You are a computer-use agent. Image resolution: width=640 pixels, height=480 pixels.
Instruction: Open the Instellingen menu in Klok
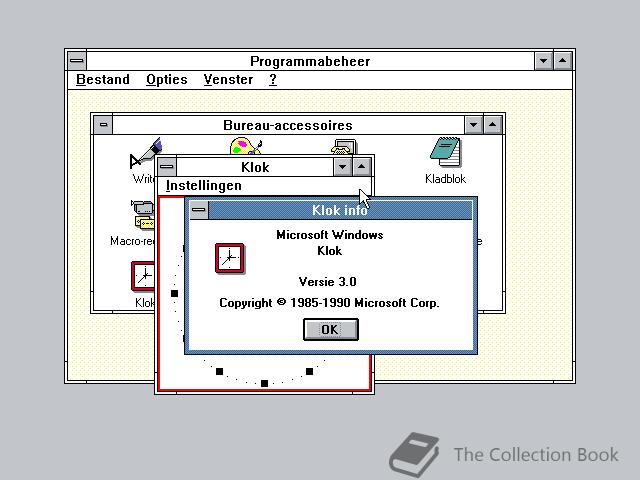point(203,186)
